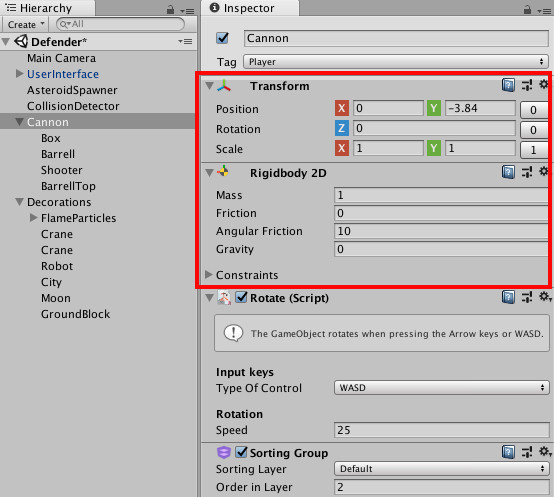Image resolution: width=554 pixels, height=497 pixels.
Task: Open the Rotate script help icon
Action: (x=508, y=297)
